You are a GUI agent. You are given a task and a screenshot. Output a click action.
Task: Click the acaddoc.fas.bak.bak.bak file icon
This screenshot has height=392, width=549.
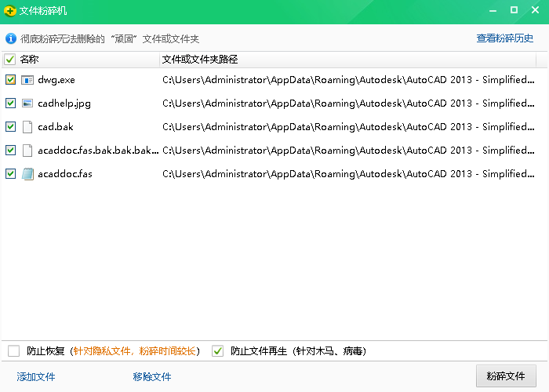coord(27,151)
